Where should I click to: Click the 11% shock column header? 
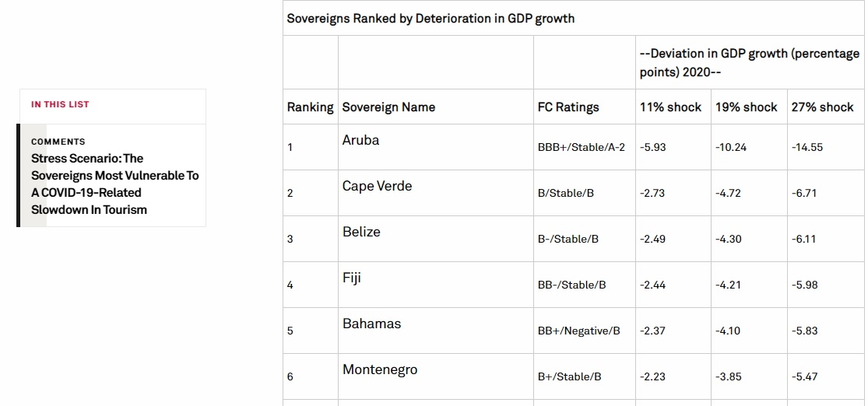670,107
